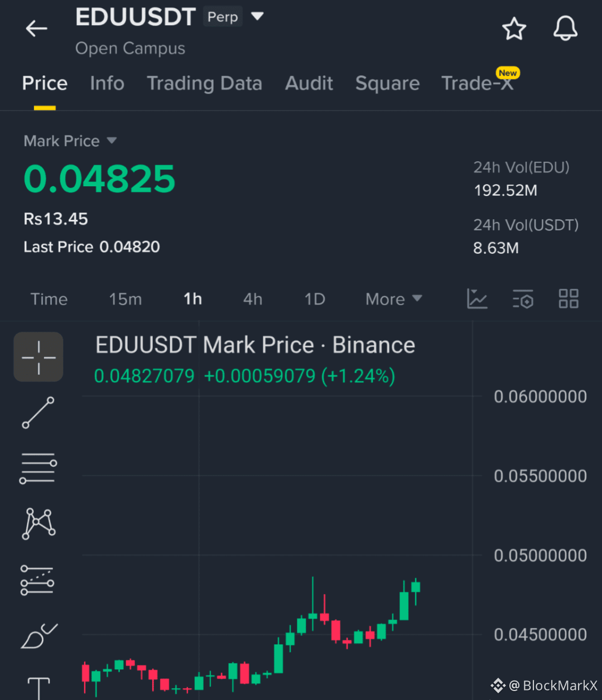Screen dimensions: 602x700
Task: Open the Trading Data tab
Action: click(x=204, y=84)
